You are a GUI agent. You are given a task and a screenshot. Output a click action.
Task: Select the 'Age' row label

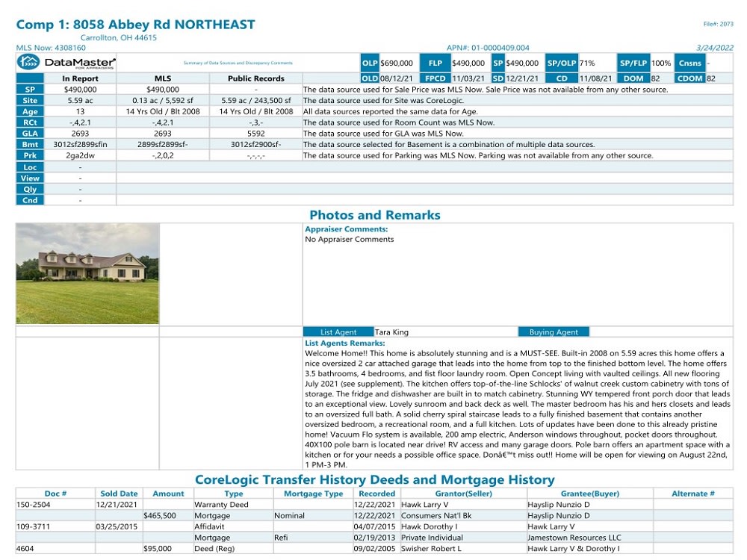click(x=30, y=111)
